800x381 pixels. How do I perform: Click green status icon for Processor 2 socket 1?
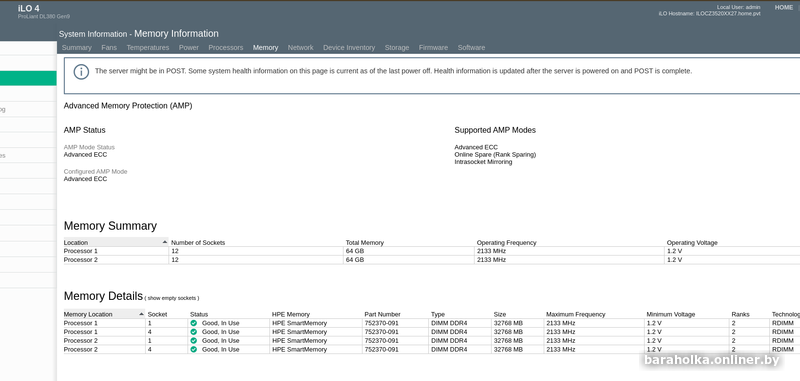tap(193, 341)
